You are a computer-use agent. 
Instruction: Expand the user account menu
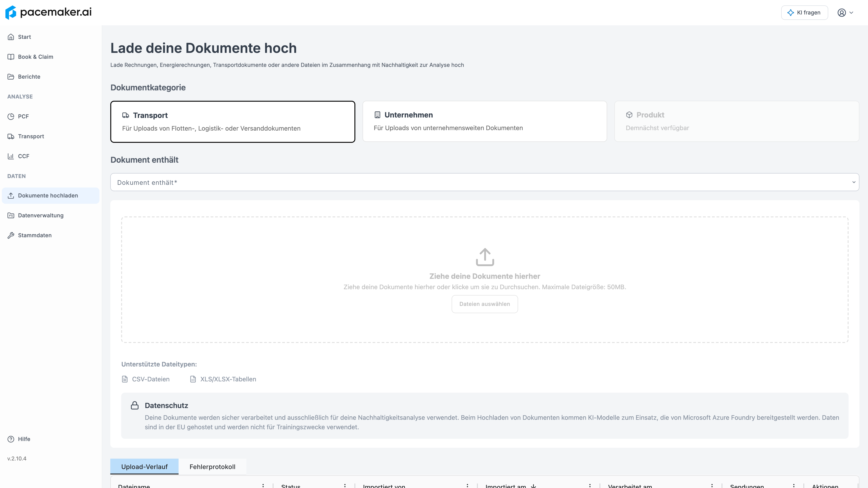pos(845,13)
